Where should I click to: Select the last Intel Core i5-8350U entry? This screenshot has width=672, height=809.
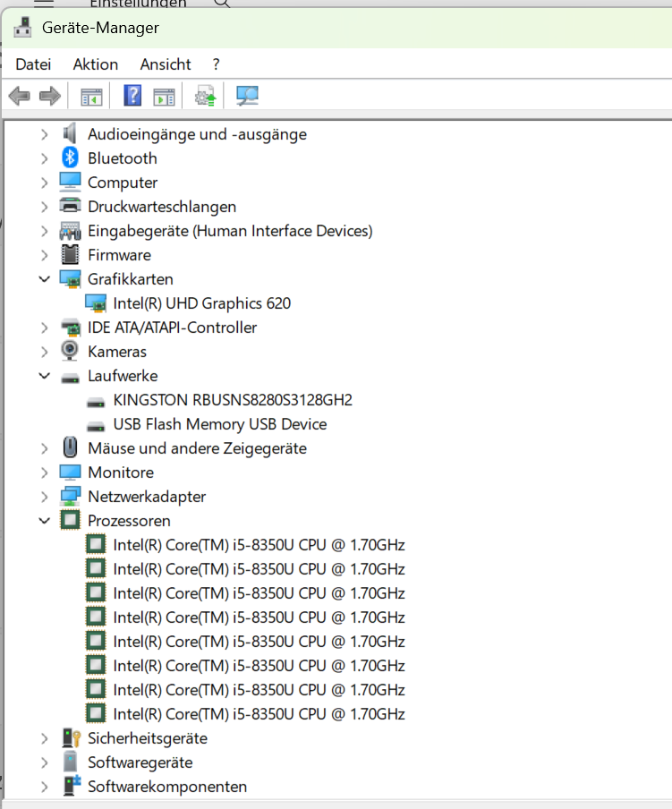click(x=259, y=714)
